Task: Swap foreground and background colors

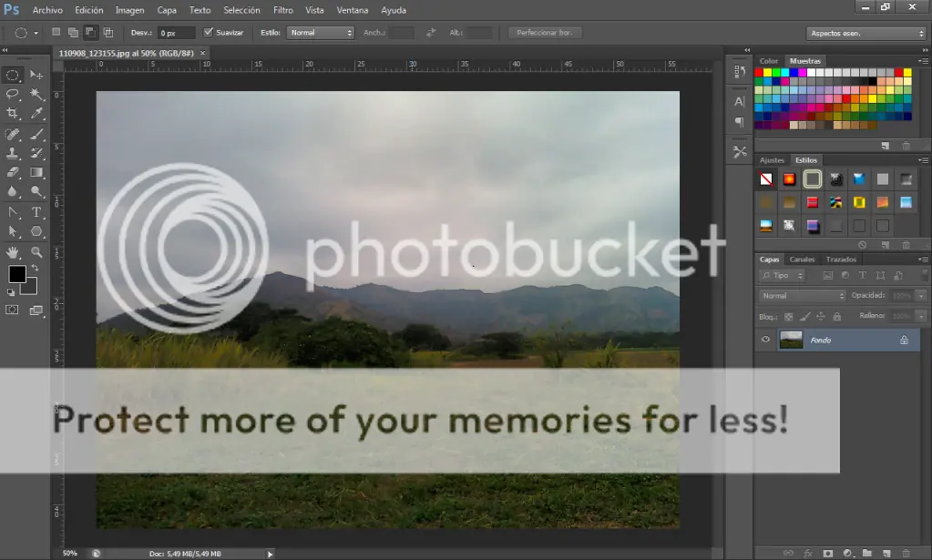Action: coord(35,269)
